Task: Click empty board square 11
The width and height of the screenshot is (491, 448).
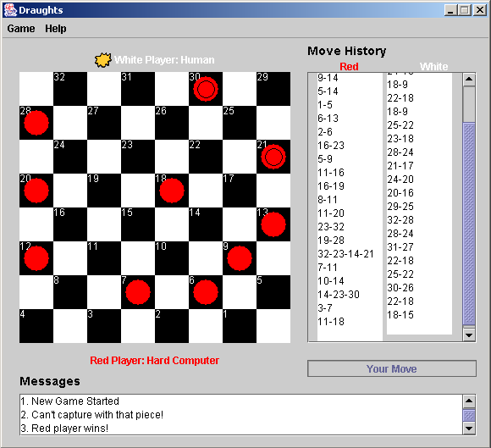Action: [x=104, y=258]
